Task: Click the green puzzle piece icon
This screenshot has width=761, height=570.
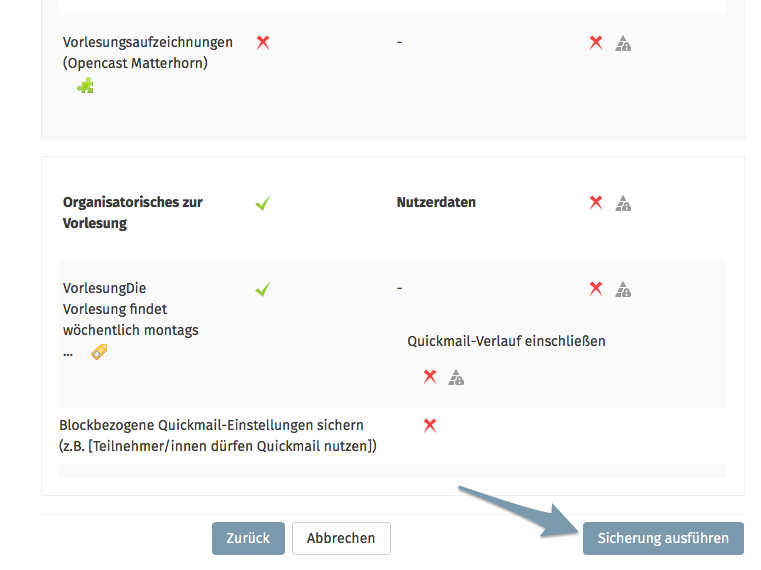Action: (x=86, y=87)
